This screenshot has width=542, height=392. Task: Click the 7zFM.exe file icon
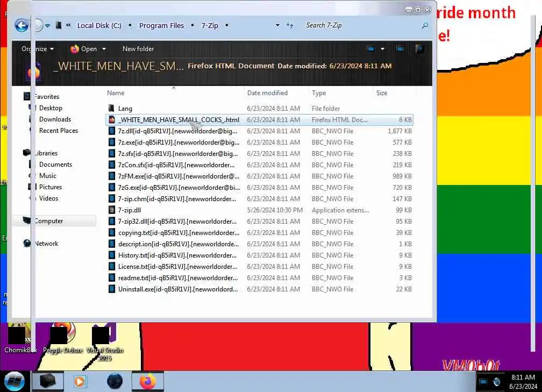(112, 176)
